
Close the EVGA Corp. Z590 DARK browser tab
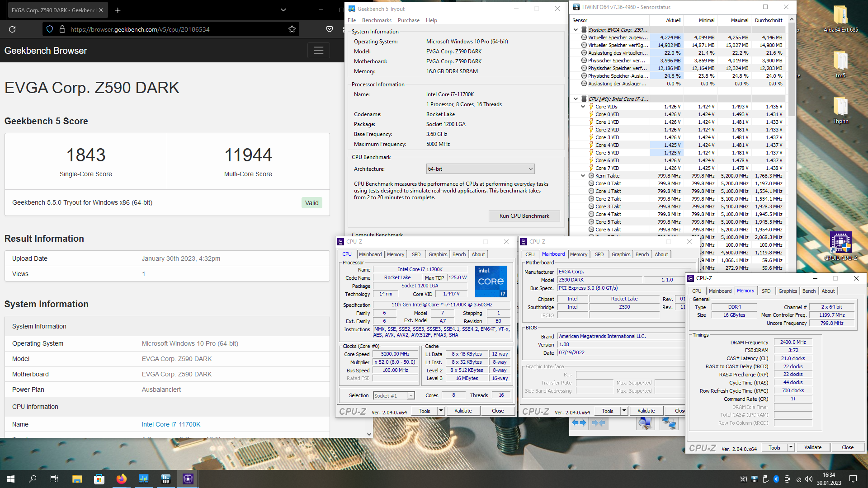[101, 10]
